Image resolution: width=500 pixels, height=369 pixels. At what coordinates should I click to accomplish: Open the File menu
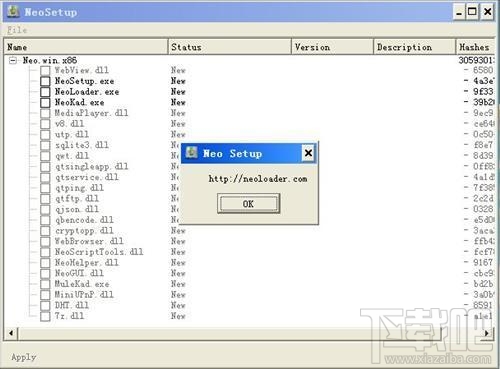click(17, 30)
